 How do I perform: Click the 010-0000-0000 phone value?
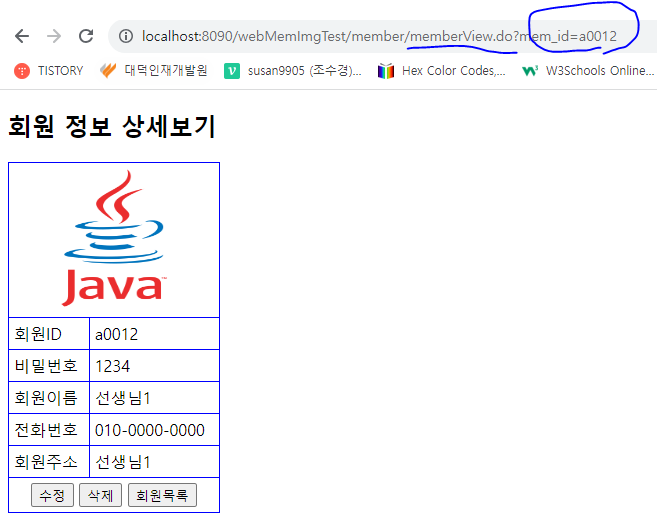(x=150, y=430)
